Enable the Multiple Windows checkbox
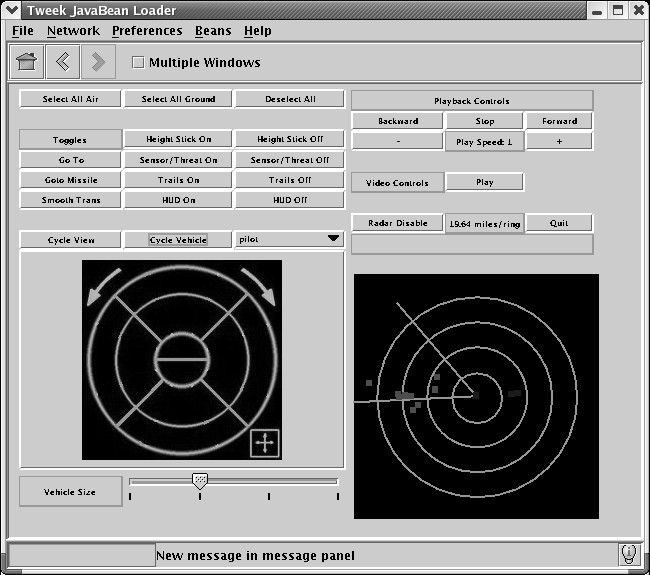Screen dimensions: 650x575 [x=138, y=63]
